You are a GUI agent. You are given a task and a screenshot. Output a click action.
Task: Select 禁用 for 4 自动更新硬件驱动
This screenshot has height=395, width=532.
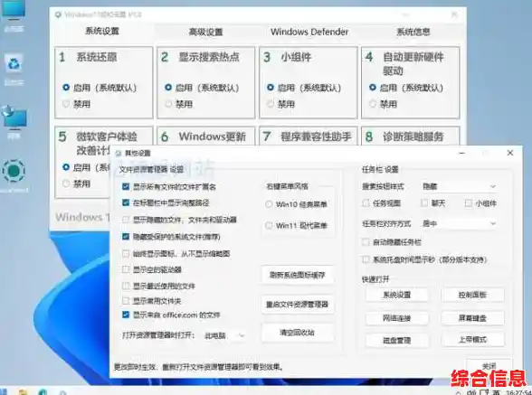(x=373, y=104)
